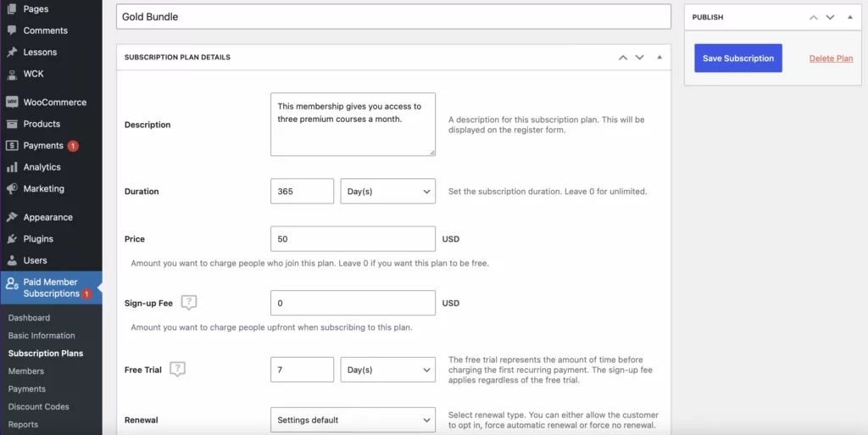Screen dimensions: 868x435
Task: Open the Duration unit Day(s) dropdown
Action: point(388,191)
